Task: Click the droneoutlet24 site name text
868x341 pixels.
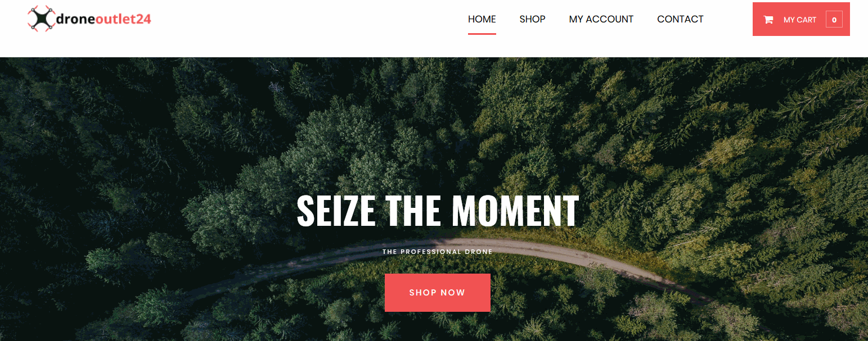Action: (104, 19)
